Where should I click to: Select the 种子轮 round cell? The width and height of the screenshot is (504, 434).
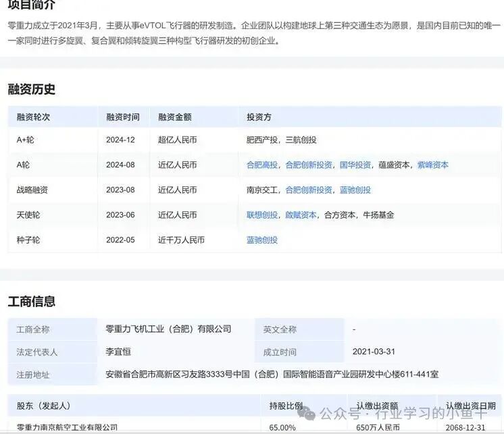coord(28,240)
